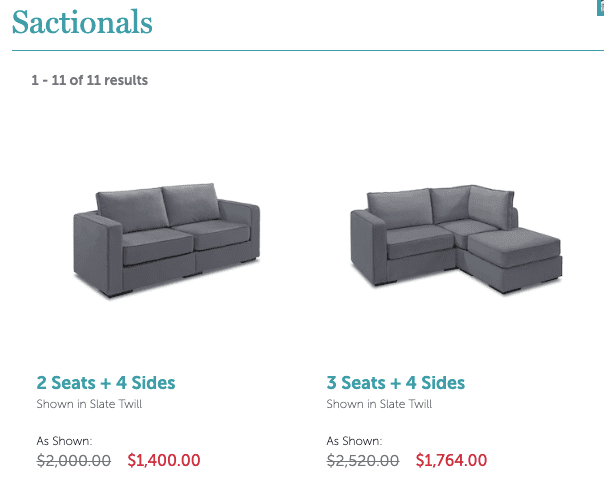Viewport: 604px width, 490px height.
Task: Click the Sactionals page heading
Action: click(82, 22)
